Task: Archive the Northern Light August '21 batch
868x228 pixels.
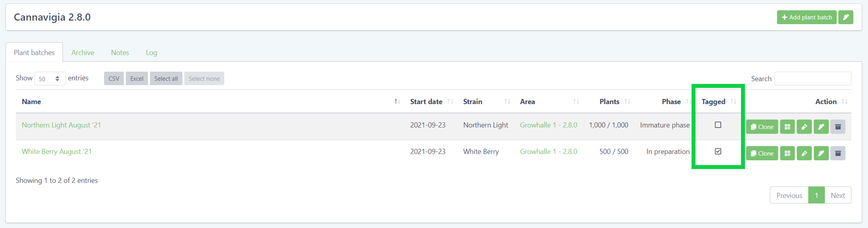Action: (x=838, y=127)
